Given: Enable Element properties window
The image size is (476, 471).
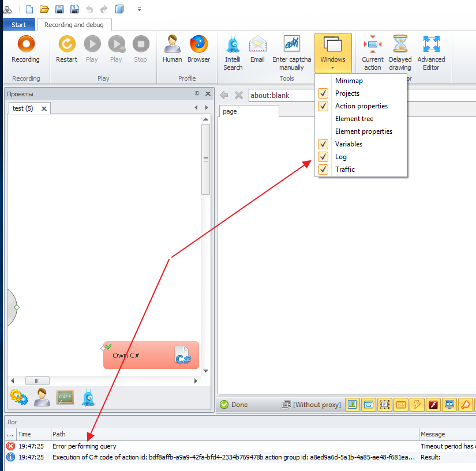Looking at the screenshot, I should pos(361,131).
